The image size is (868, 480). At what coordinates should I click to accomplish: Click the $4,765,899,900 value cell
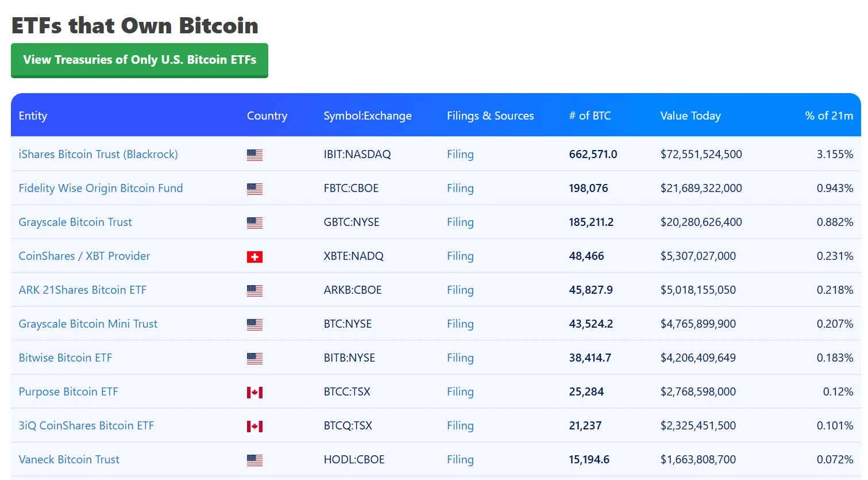[x=698, y=324]
